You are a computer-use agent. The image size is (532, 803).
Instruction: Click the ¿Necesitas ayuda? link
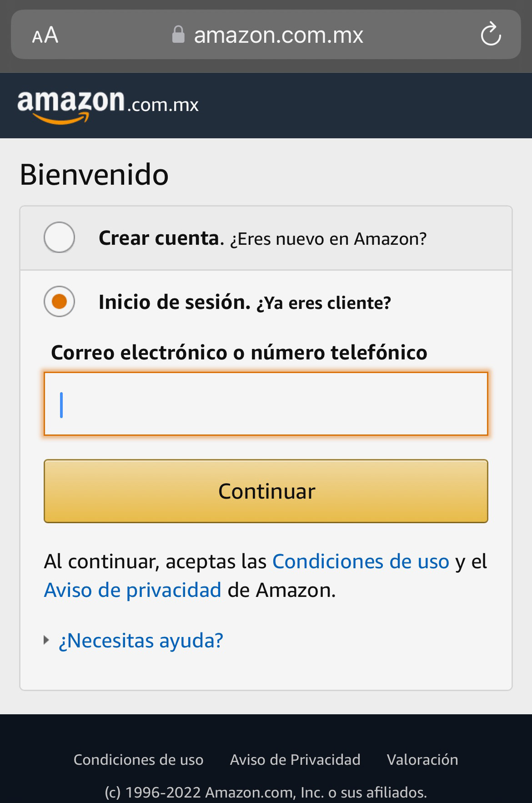[x=141, y=641]
